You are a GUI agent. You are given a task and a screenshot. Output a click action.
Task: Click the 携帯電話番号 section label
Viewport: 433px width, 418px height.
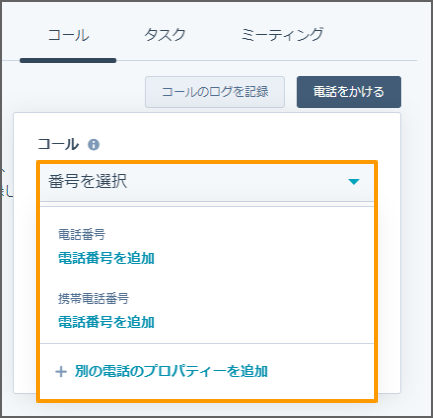[93, 299]
